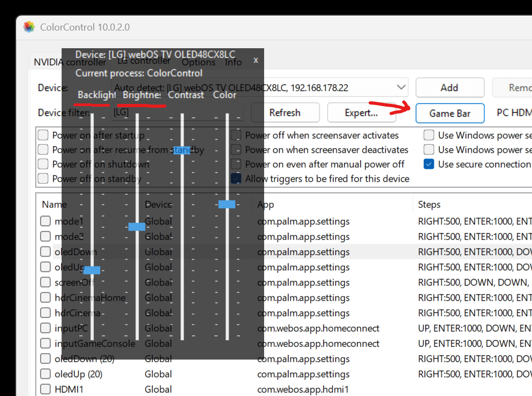The height and width of the screenshot is (396, 532).
Task: Click the Contrast slider handle
Action: (x=182, y=150)
